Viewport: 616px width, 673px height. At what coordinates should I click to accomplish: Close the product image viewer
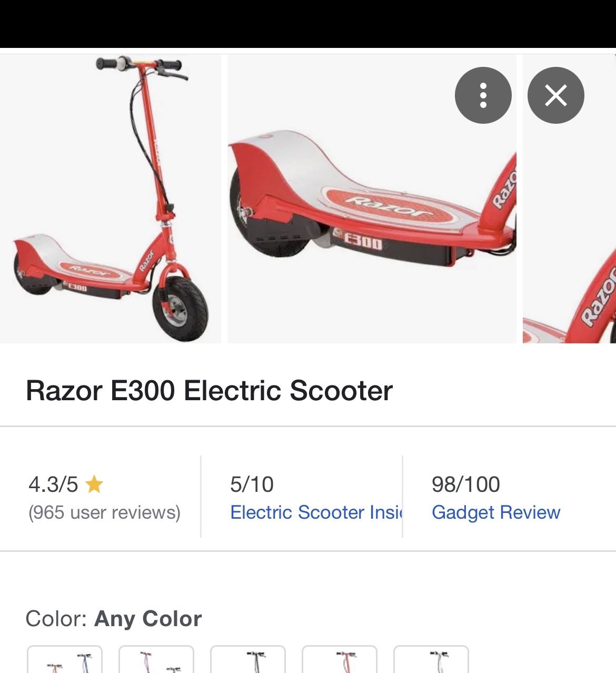(555, 95)
